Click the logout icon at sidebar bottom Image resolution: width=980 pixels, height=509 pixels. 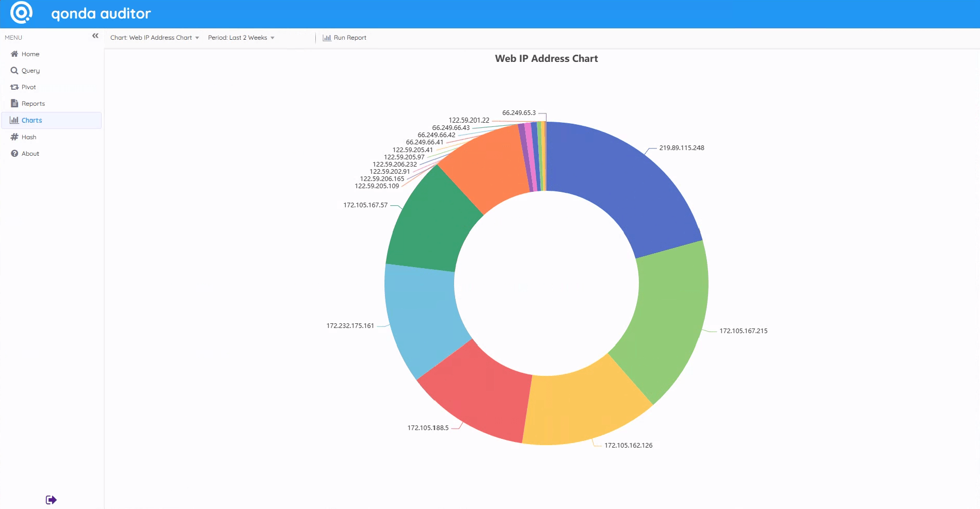coord(51,499)
